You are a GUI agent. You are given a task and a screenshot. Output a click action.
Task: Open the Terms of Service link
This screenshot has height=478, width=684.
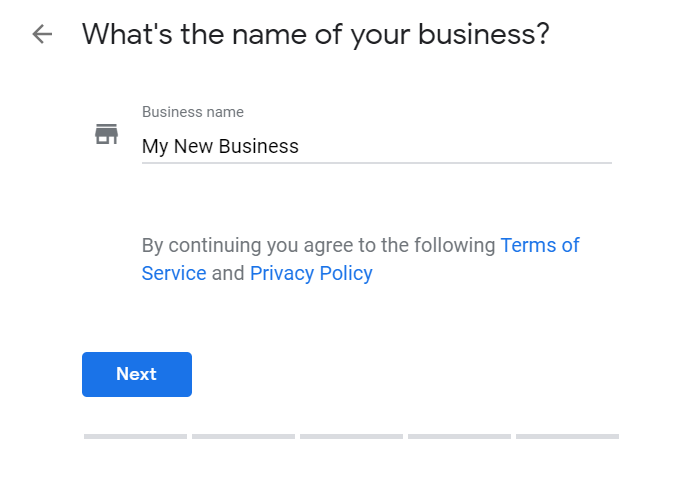(x=539, y=245)
